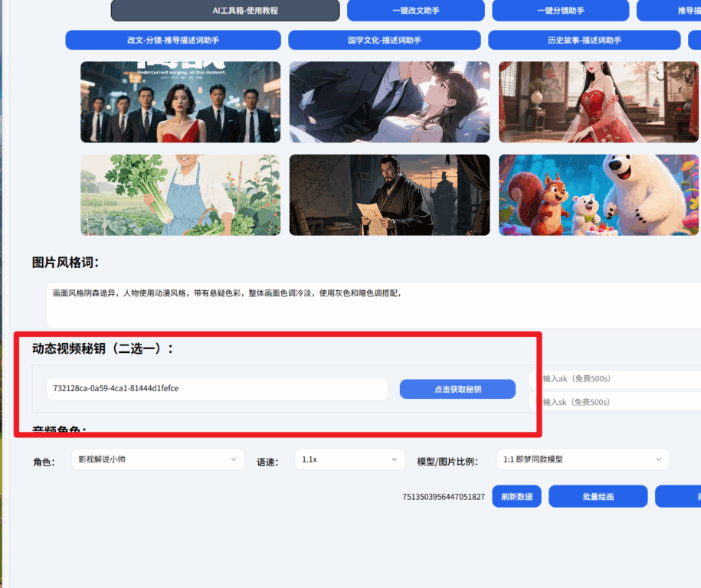This screenshot has height=588, width=701.
Task: Pick the ancient scholar reading scroll thumbnail
Action: pos(389,194)
